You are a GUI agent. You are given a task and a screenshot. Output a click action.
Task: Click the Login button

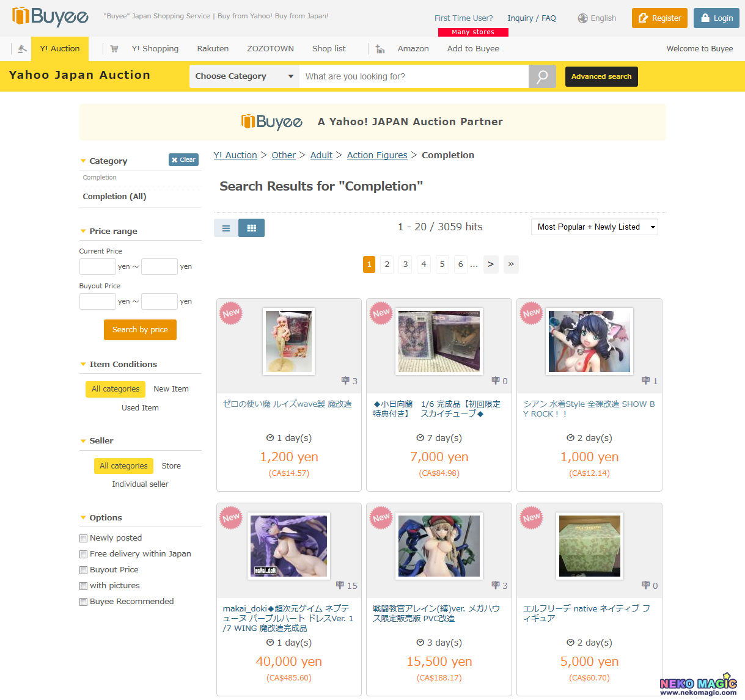716,18
